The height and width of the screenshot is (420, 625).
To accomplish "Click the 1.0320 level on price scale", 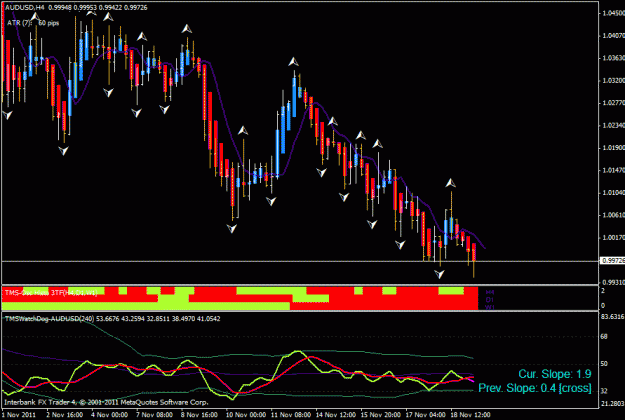I will tap(614, 81).
